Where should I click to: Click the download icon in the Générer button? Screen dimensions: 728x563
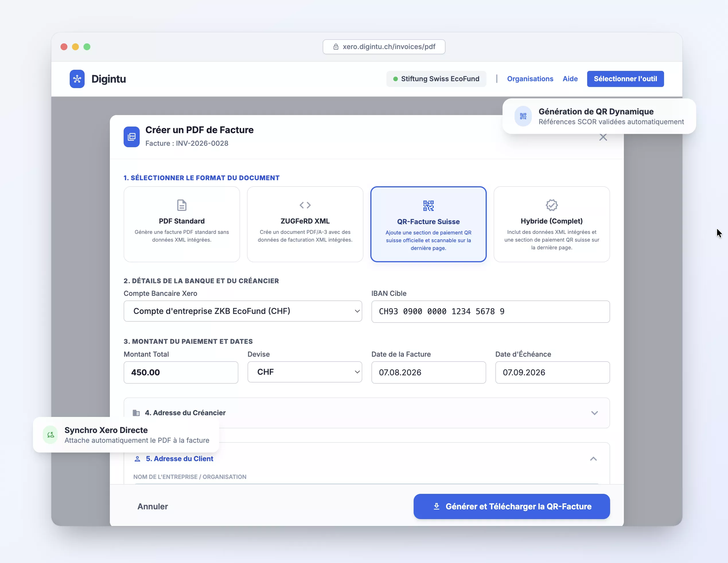(436, 506)
